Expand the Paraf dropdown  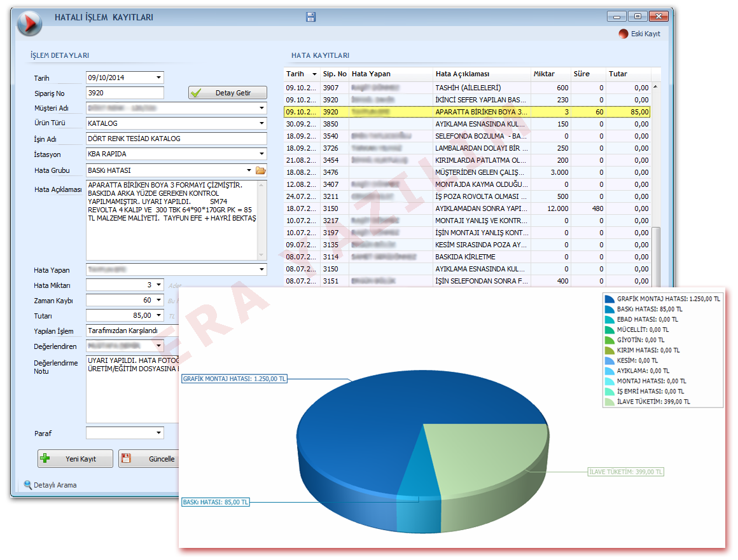158,434
